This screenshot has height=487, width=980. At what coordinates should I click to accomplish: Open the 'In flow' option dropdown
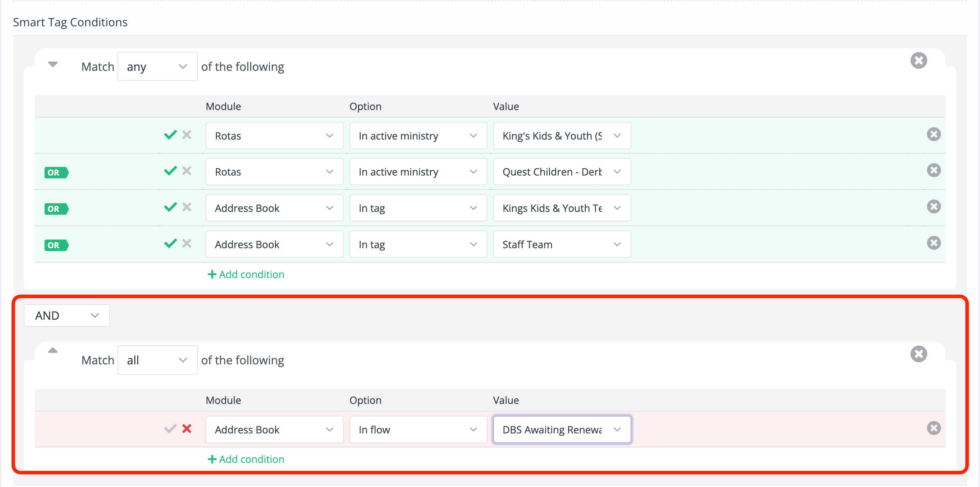(418, 430)
